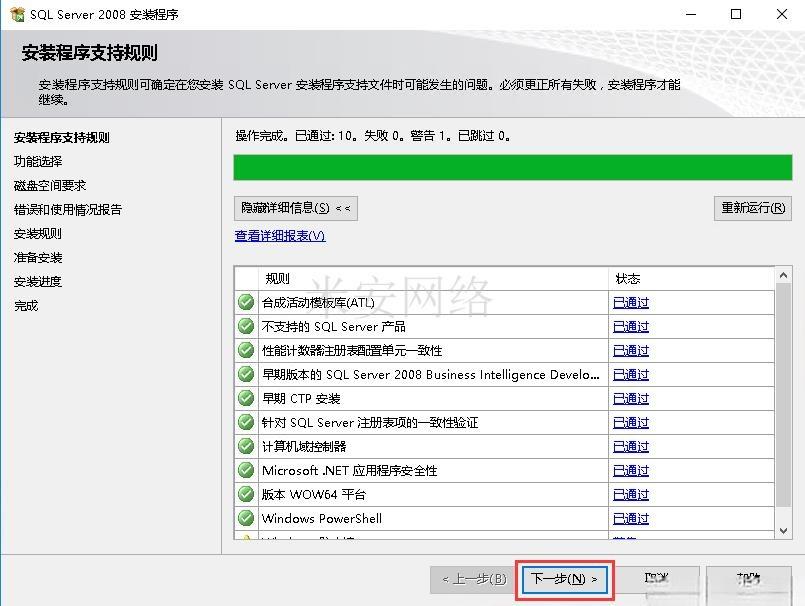Click green check icon for ATL rule

pyautogui.click(x=246, y=302)
